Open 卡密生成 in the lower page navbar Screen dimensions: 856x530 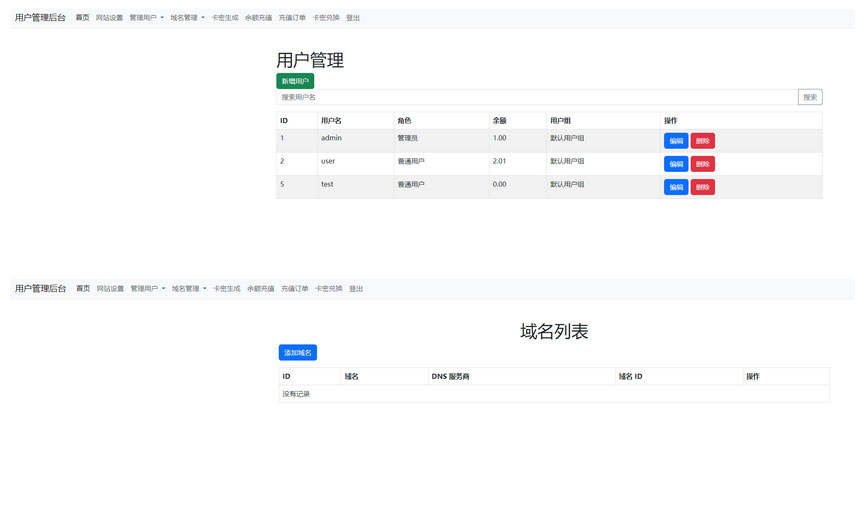click(227, 288)
